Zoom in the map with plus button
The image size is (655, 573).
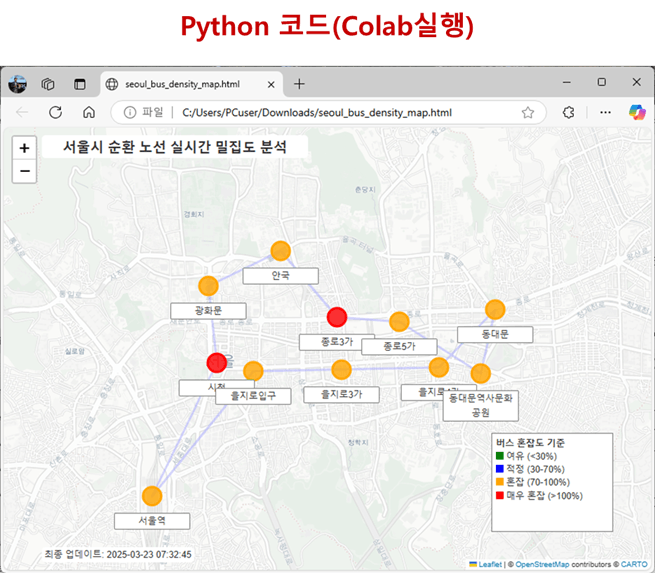pyautogui.click(x=24, y=148)
